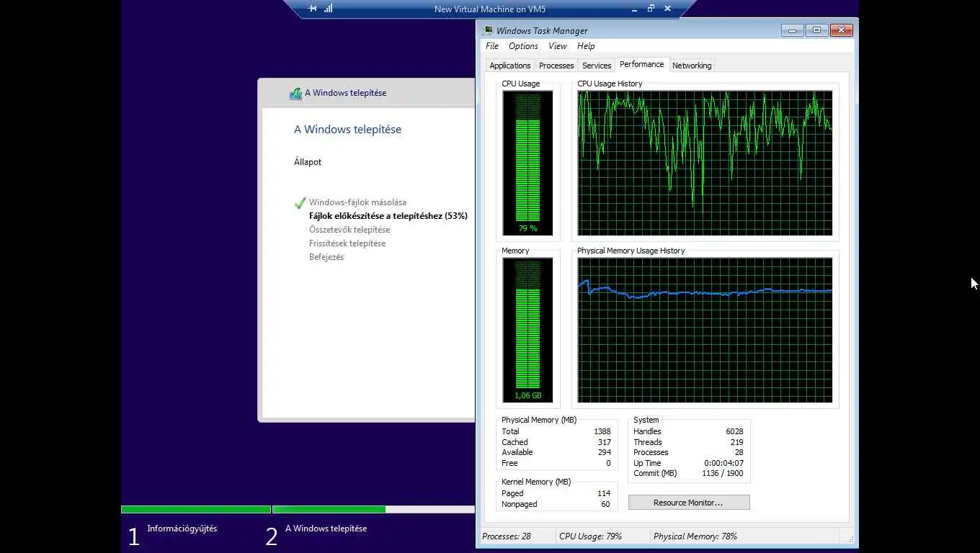Click Fájlok előkészítése a telepítéshez (53%) text
The image size is (980, 553).
click(x=388, y=216)
